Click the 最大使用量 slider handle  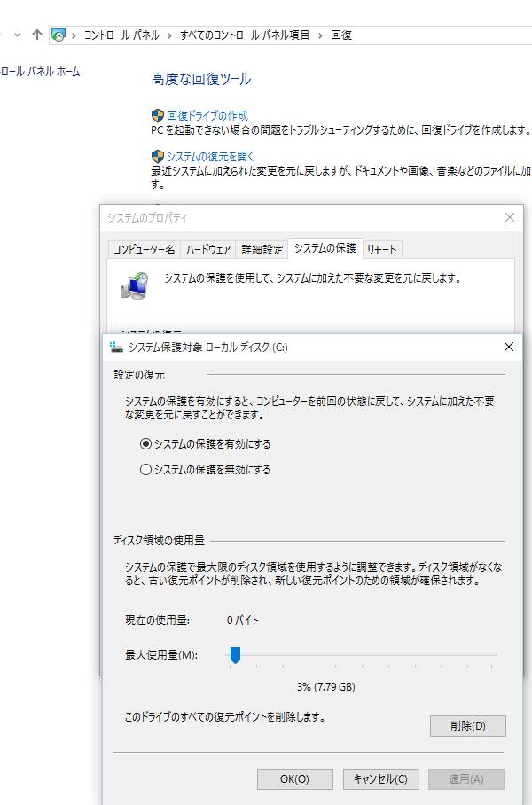point(236,655)
